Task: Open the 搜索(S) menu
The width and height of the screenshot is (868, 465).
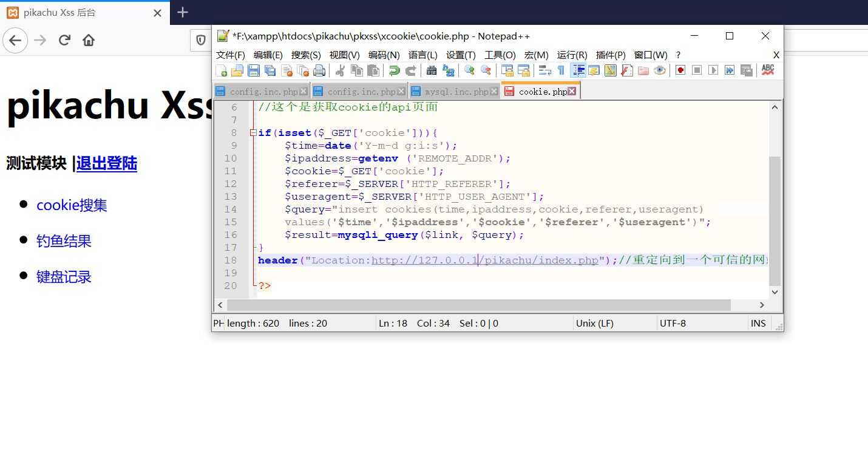Action: (x=306, y=55)
